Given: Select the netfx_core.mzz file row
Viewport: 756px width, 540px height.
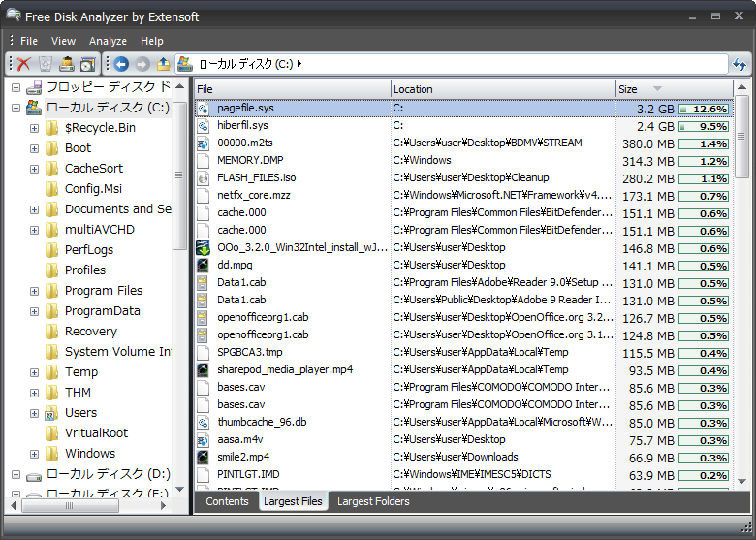Looking at the screenshot, I should [464, 196].
